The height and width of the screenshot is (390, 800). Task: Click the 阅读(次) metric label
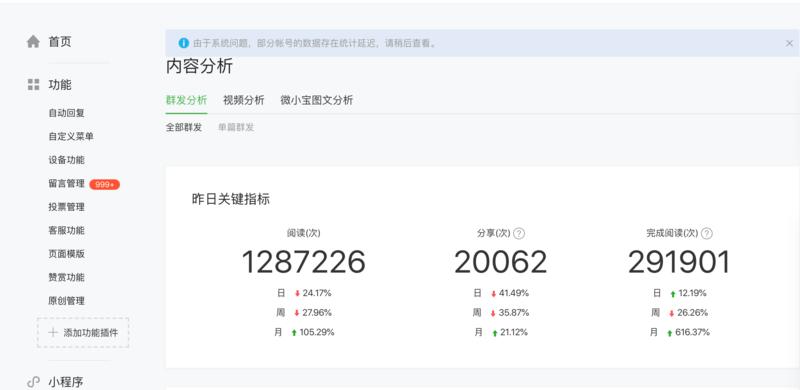pyautogui.click(x=304, y=233)
